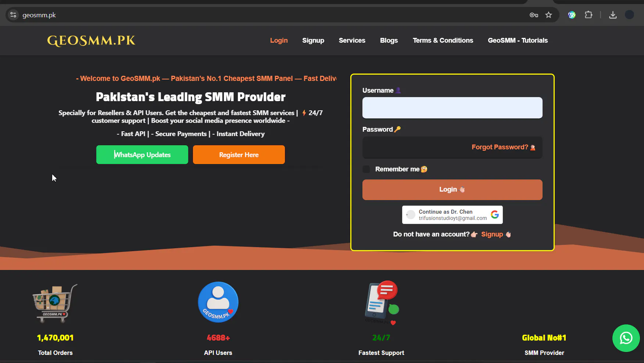Click the shopping cart Total Orders icon
644x363 pixels.
pos(55,303)
